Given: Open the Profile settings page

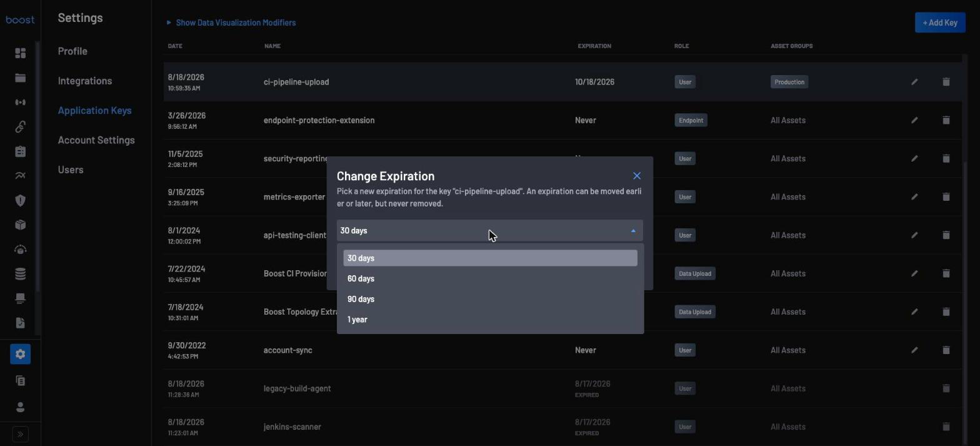Looking at the screenshot, I should [72, 51].
